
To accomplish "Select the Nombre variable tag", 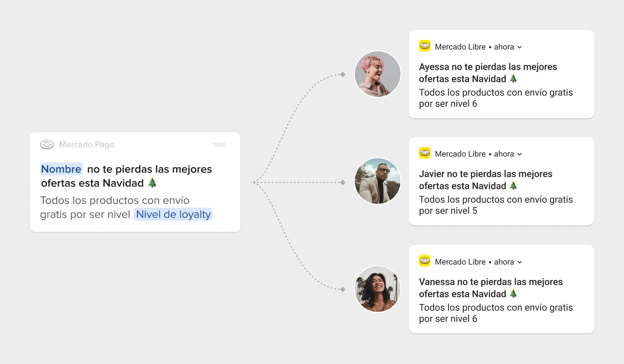I will point(61,169).
